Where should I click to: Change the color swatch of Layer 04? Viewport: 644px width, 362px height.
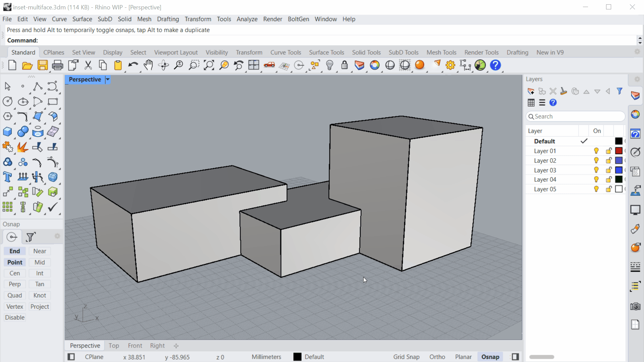(x=619, y=179)
